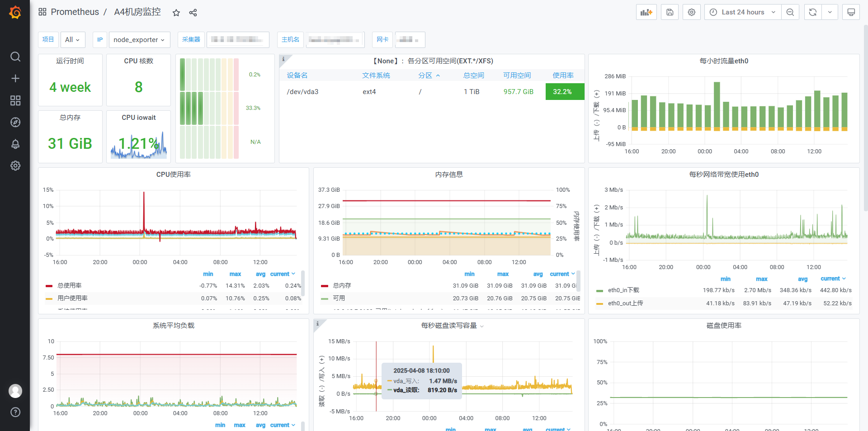Open Last 24 hours time picker
This screenshot has width=868, height=431.
[743, 12]
